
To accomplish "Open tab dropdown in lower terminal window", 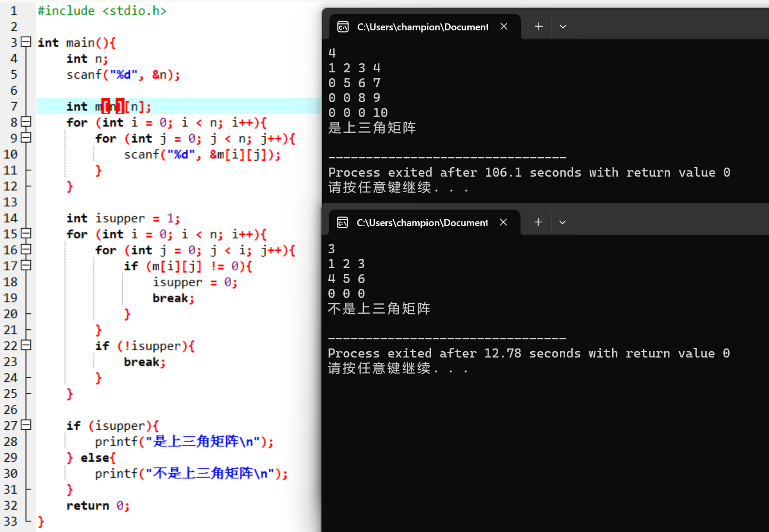I will click(x=563, y=222).
